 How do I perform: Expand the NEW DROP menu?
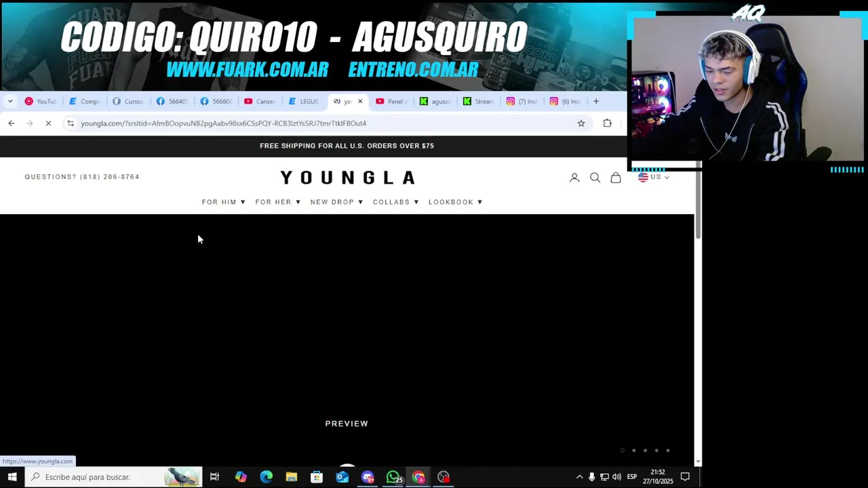click(337, 202)
